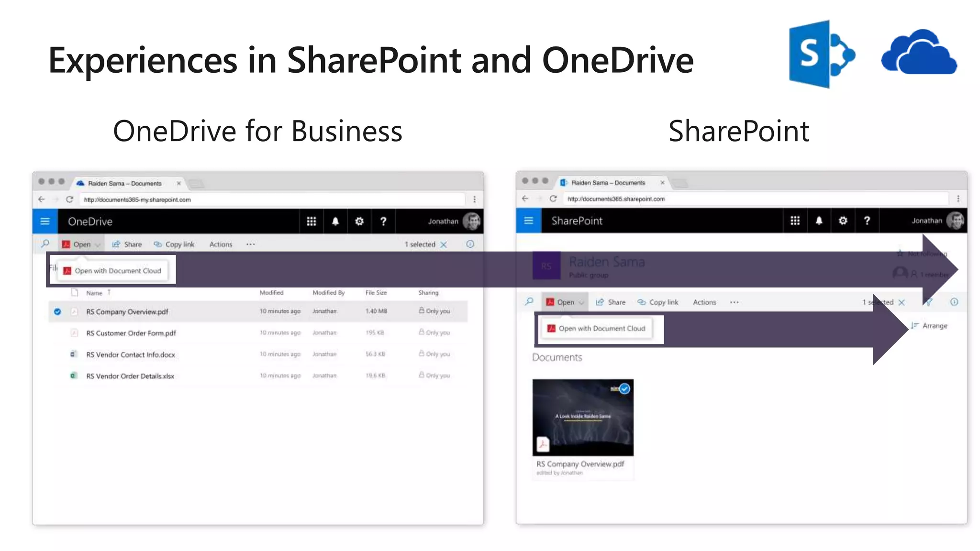Open the info pane icon in OneDrive toolbar
This screenshot has height=551, width=980.
click(x=470, y=244)
